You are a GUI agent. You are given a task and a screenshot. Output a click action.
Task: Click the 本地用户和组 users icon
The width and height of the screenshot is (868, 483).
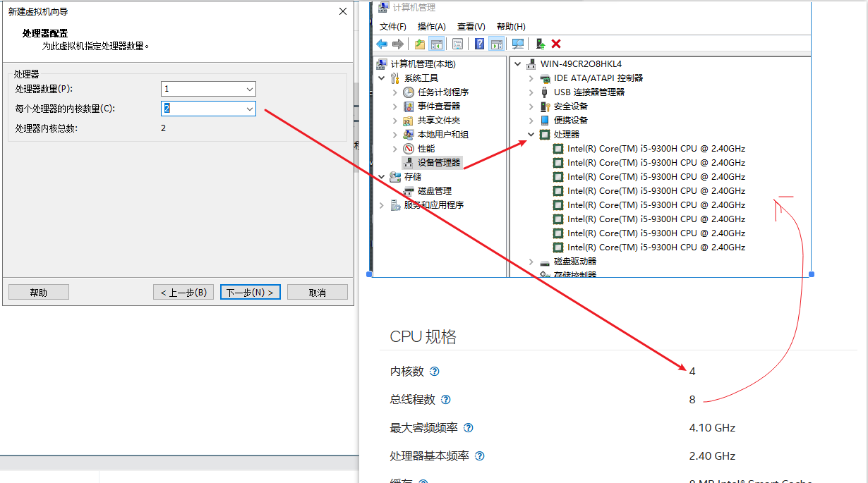click(409, 134)
